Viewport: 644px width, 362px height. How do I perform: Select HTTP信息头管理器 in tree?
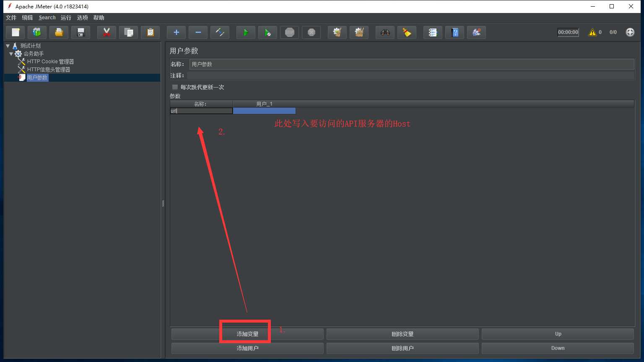point(49,70)
